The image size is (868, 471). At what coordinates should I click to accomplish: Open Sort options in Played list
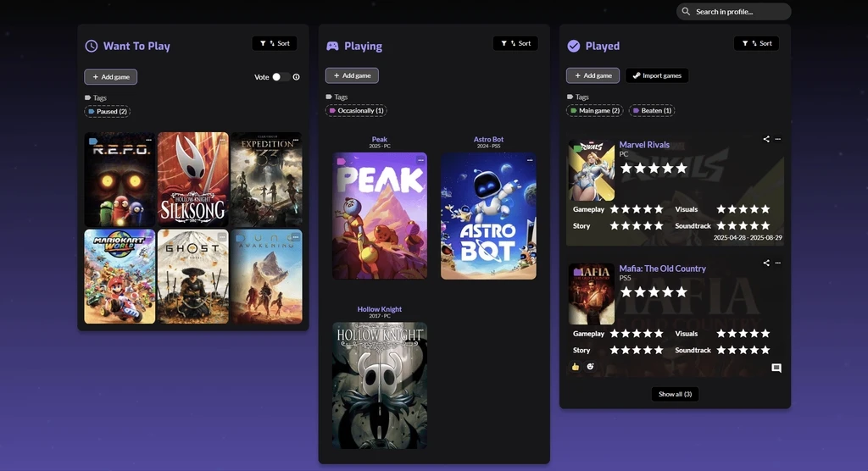tap(756, 43)
